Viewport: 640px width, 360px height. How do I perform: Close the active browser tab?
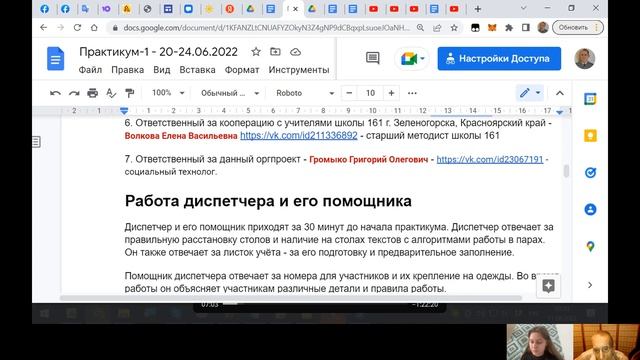click(x=296, y=9)
